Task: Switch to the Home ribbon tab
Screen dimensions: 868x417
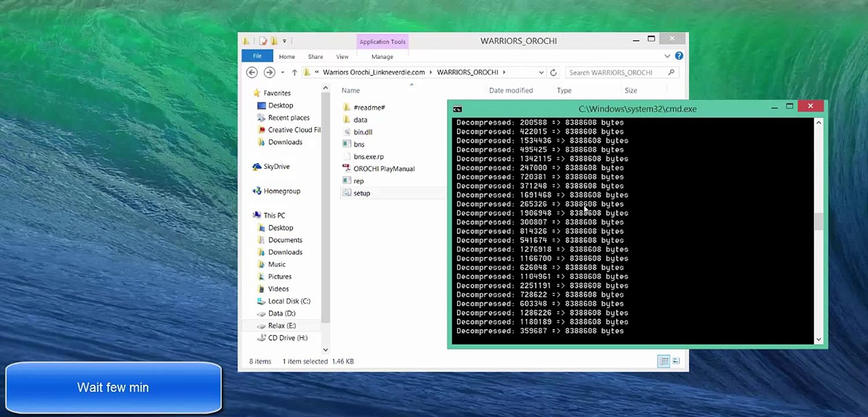Action: [x=287, y=57]
